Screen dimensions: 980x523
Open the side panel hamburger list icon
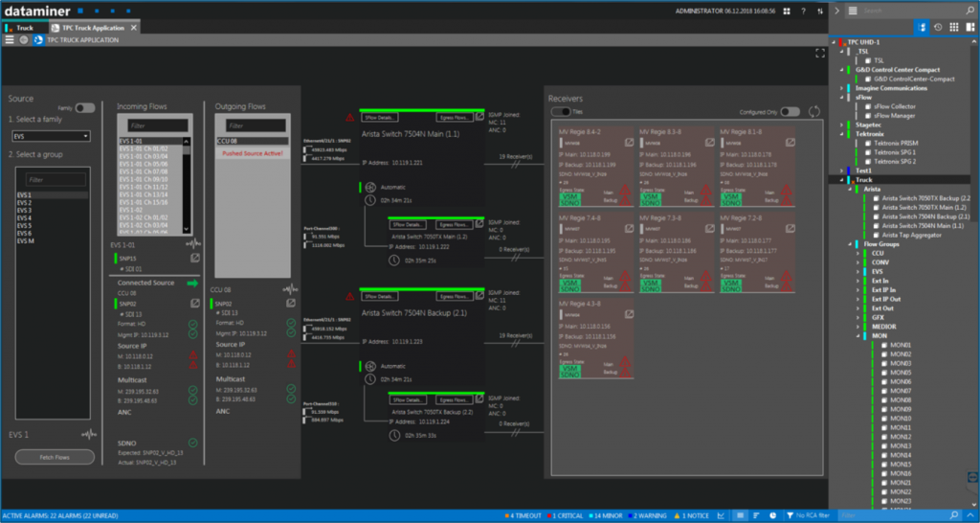[x=853, y=11]
